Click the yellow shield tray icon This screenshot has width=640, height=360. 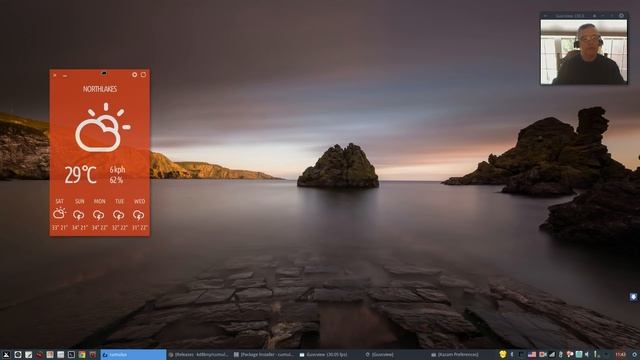503,354
